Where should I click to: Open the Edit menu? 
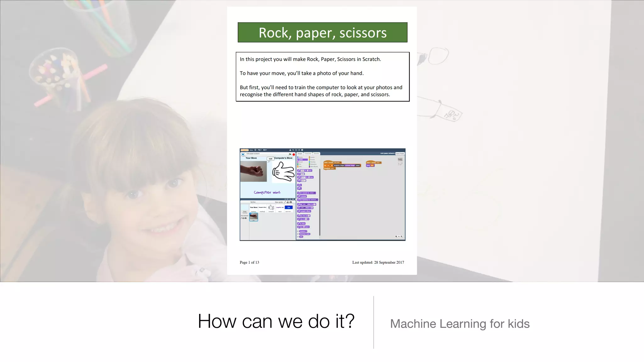(265, 150)
